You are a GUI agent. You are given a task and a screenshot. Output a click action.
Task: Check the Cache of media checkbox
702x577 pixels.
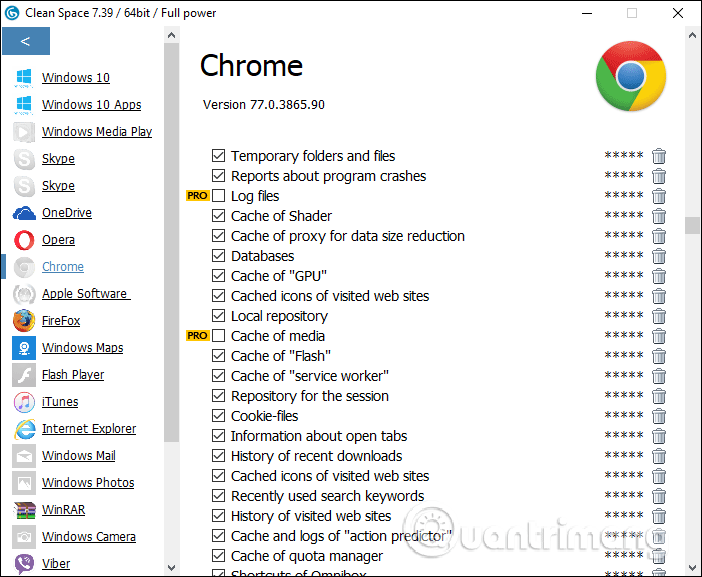coord(218,336)
